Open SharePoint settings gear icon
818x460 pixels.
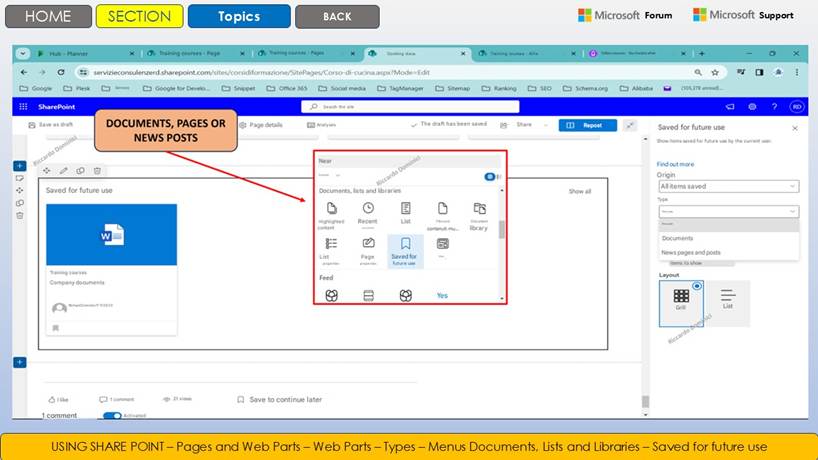pos(752,106)
